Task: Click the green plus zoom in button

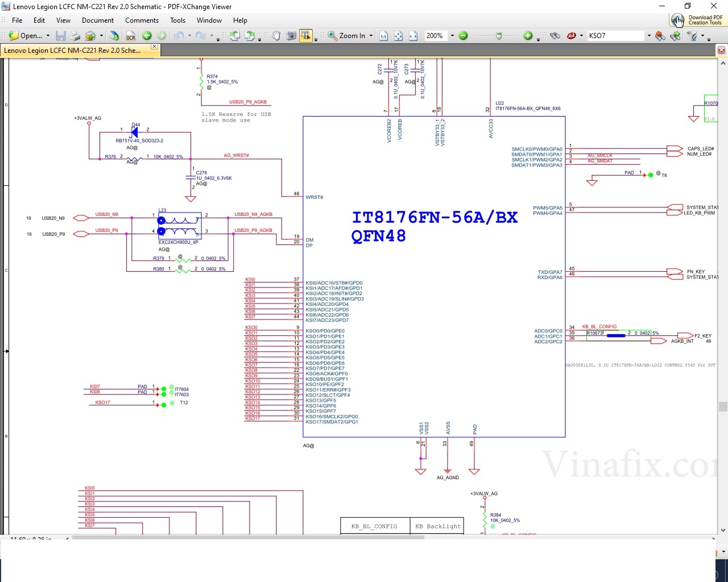Action: point(528,36)
